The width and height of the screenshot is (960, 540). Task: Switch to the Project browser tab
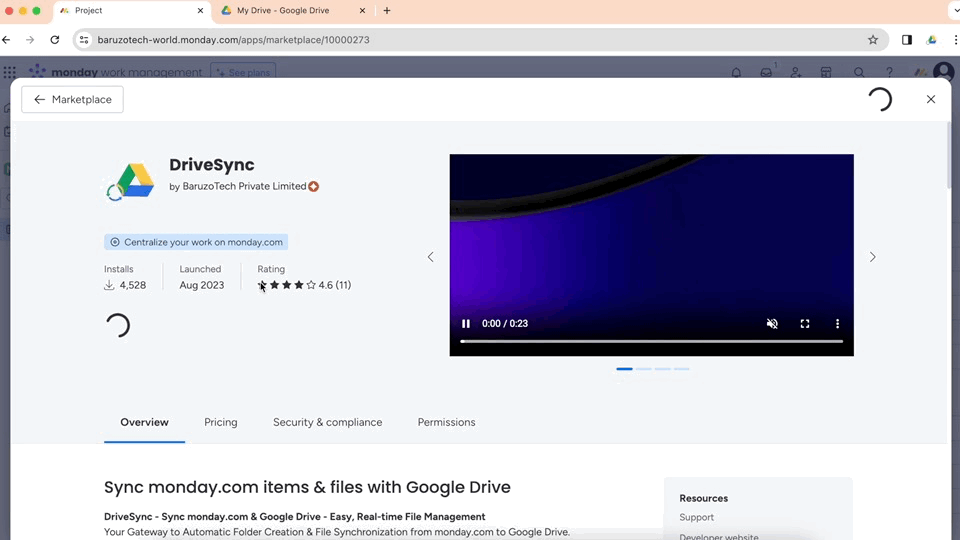coord(132,10)
